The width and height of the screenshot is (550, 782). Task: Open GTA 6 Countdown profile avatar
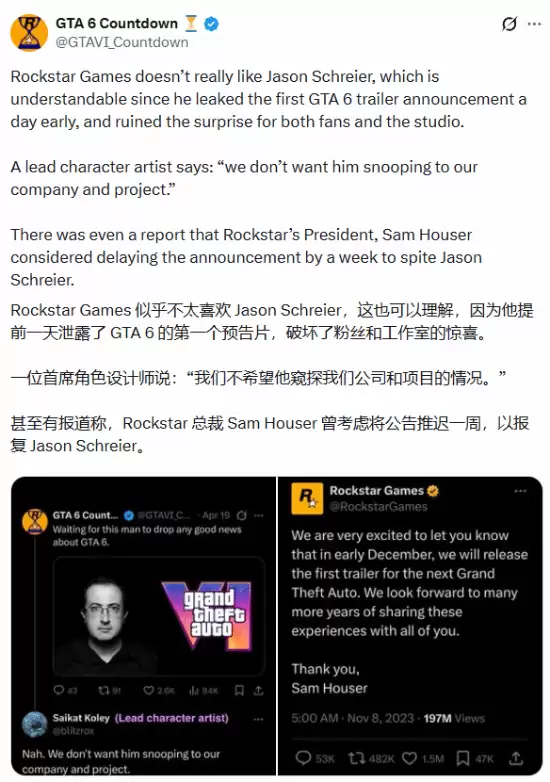(28, 32)
